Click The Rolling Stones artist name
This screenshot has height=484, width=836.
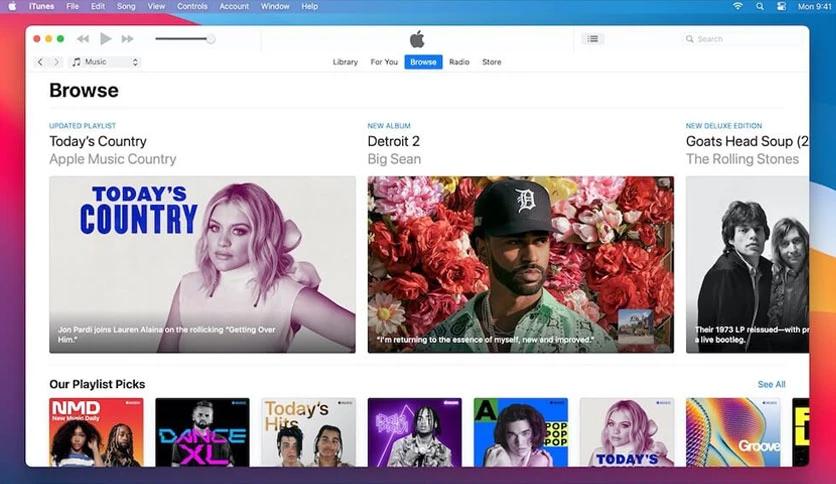pos(742,159)
